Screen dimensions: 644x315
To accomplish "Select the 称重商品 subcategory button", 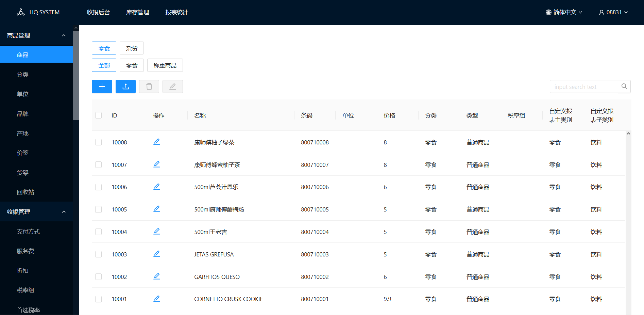I will 165,65.
